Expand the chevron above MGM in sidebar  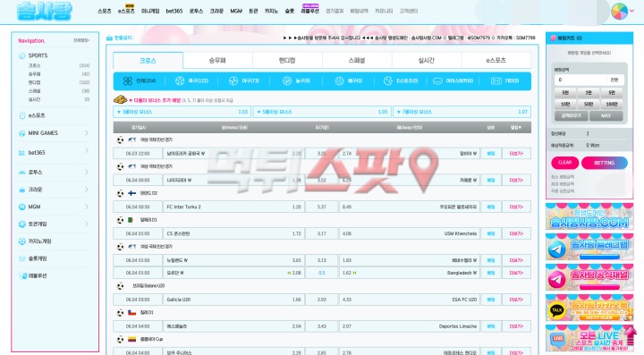point(87,190)
